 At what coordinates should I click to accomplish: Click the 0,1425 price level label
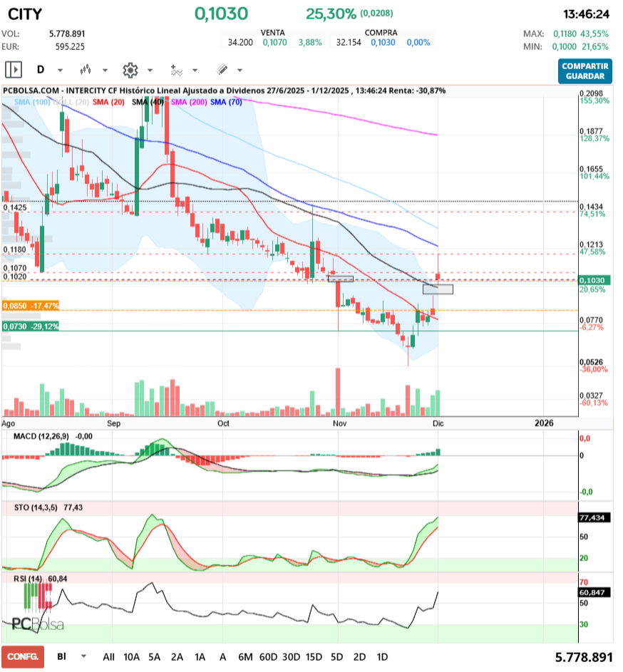point(15,207)
